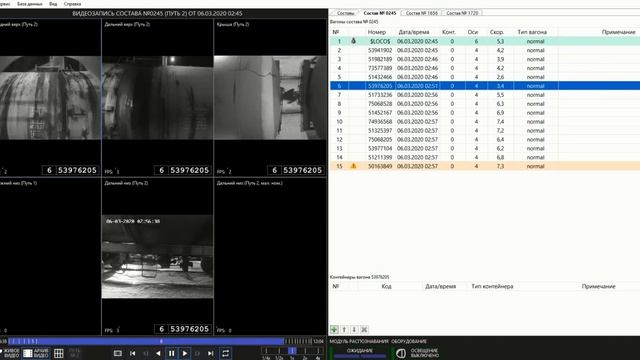
Task: Select wagon row 51452167
Action: (485, 113)
